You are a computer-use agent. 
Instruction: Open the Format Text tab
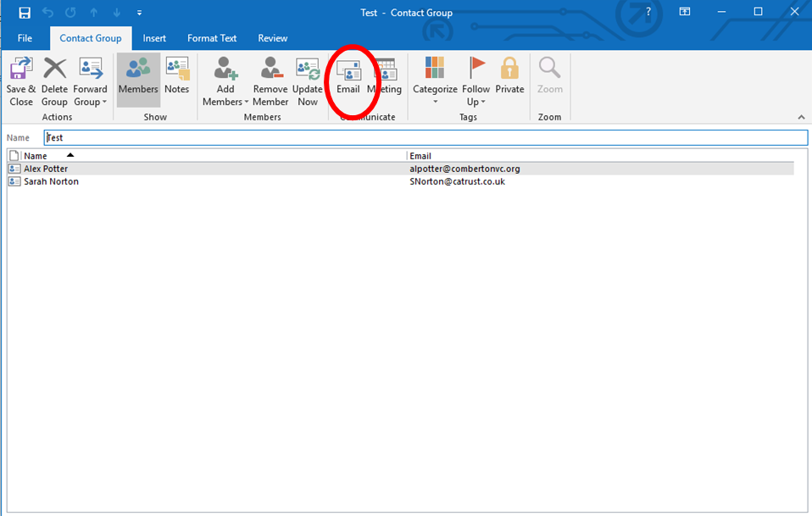coord(211,38)
